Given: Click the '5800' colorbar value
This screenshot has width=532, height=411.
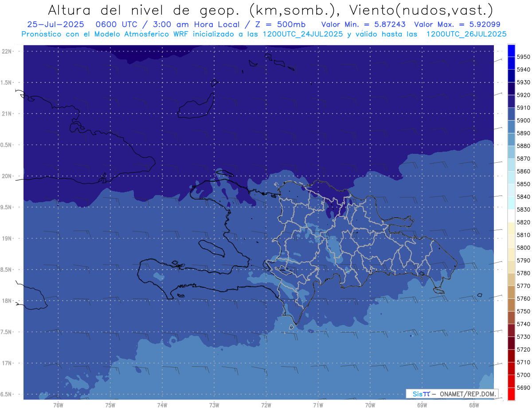Looking at the screenshot, I should [523, 247].
